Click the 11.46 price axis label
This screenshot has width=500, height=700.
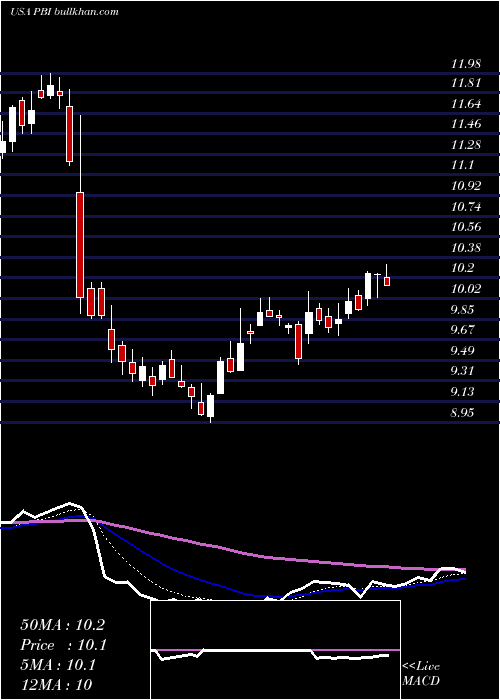coord(466,124)
